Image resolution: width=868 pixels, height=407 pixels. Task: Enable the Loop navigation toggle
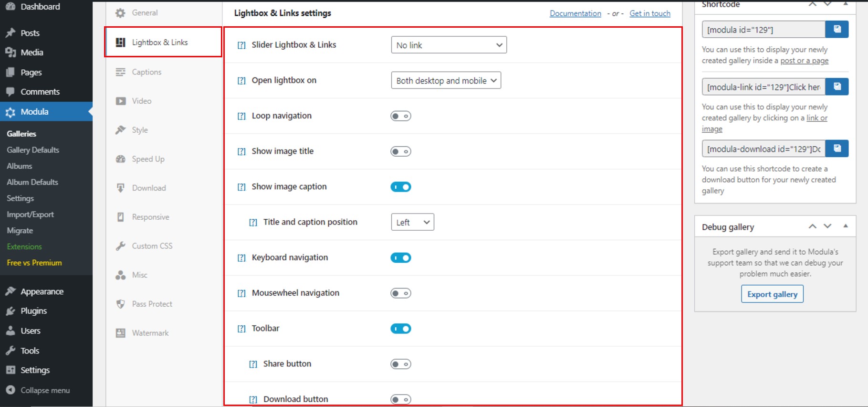click(x=400, y=116)
